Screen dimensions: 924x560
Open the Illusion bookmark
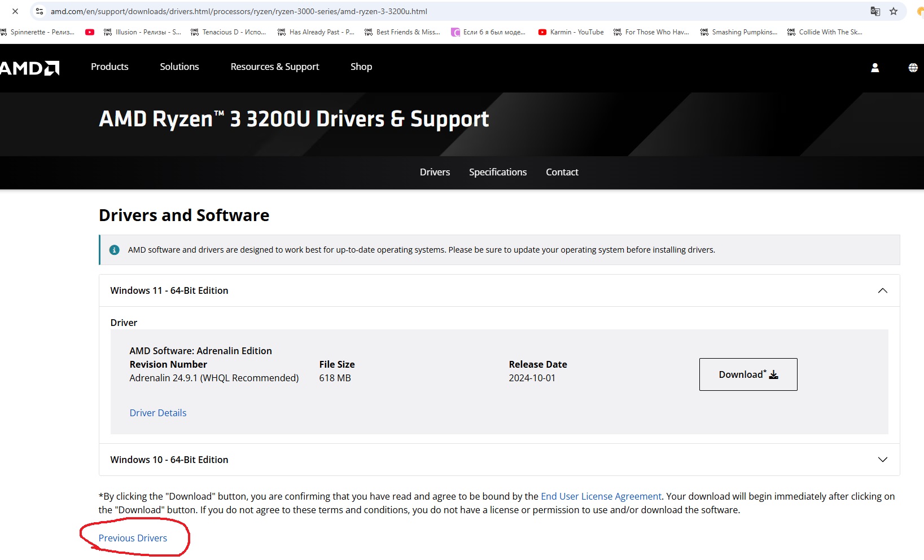(142, 32)
